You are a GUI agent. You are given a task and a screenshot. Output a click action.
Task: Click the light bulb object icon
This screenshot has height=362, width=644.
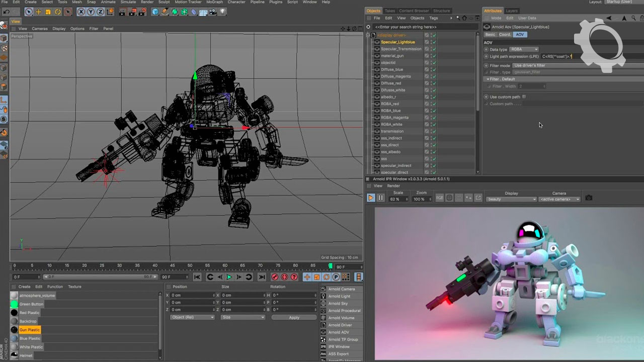click(x=222, y=12)
